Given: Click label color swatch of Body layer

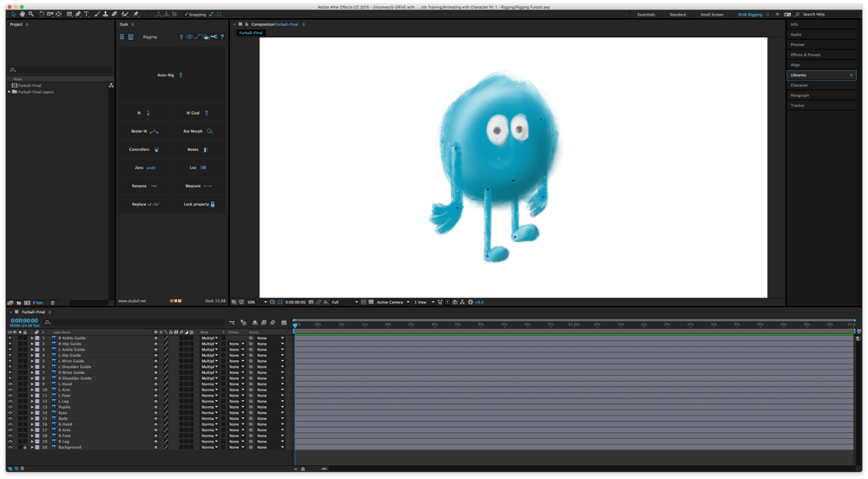Looking at the screenshot, I should pyautogui.click(x=37, y=418).
